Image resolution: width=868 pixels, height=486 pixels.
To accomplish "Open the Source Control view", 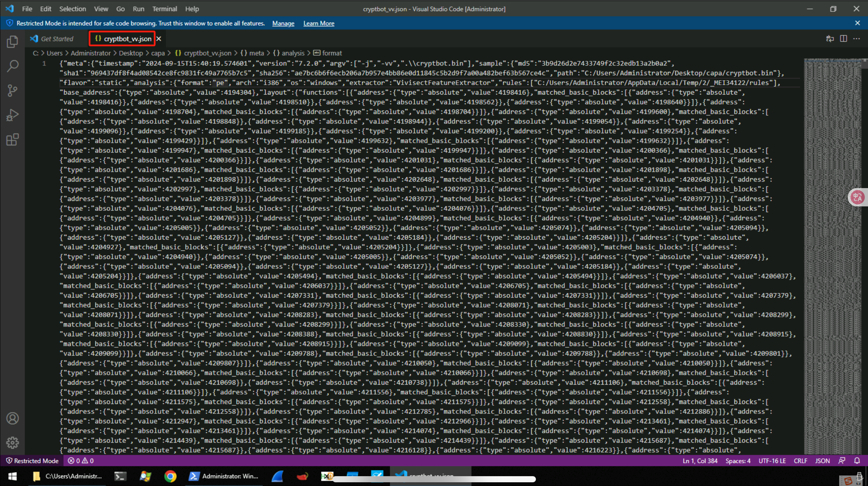I will pyautogui.click(x=13, y=90).
